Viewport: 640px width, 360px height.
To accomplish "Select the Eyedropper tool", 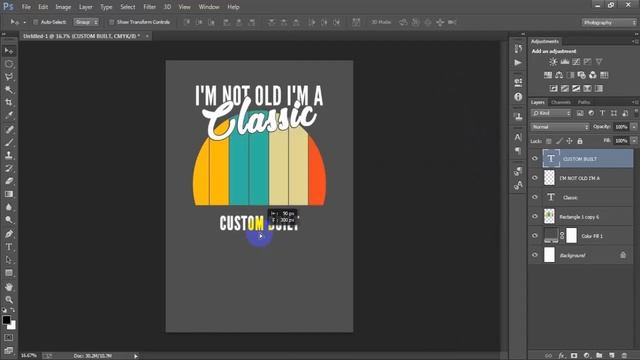I will pos(9,116).
